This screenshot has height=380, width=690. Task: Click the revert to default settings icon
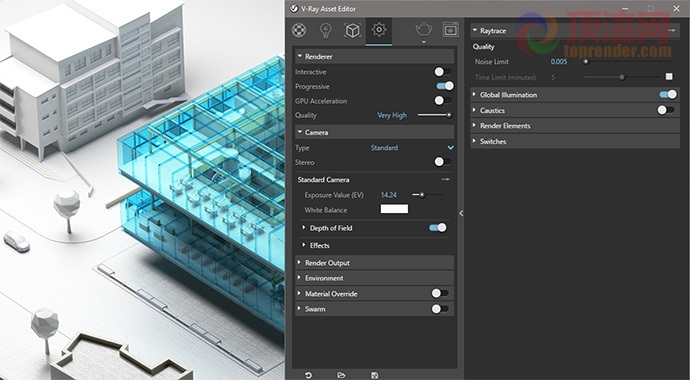(308, 375)
